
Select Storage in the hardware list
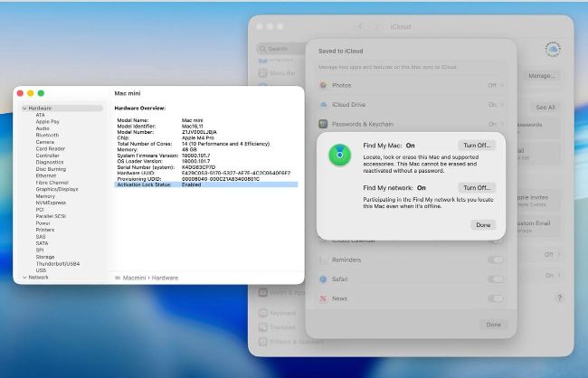(45, 257)
